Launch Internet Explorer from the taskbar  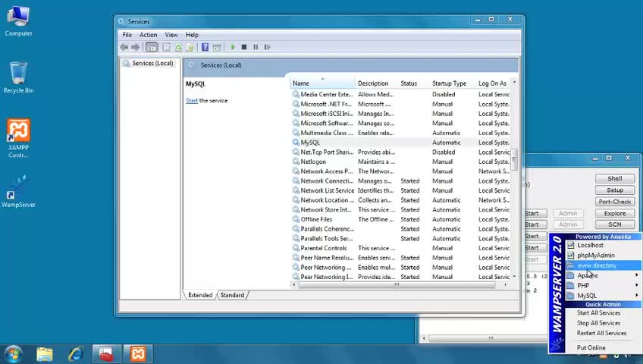coord(76,354)
